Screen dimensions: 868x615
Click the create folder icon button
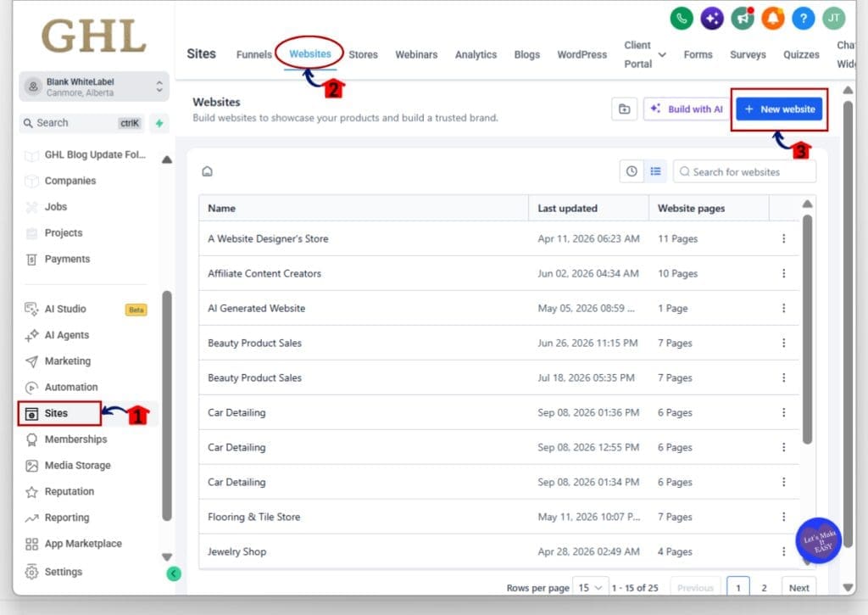coord(625,109)
